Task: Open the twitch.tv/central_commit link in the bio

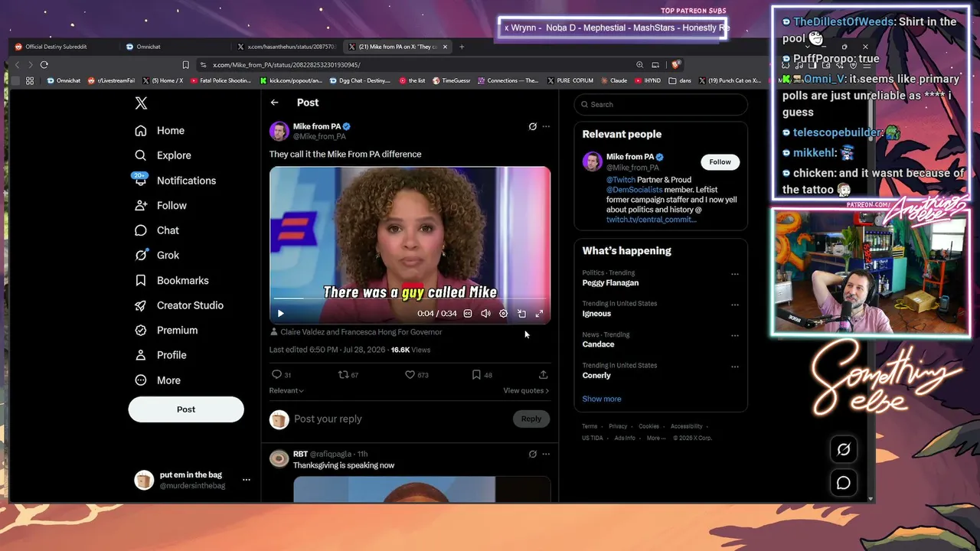Action: pos(652,220)
